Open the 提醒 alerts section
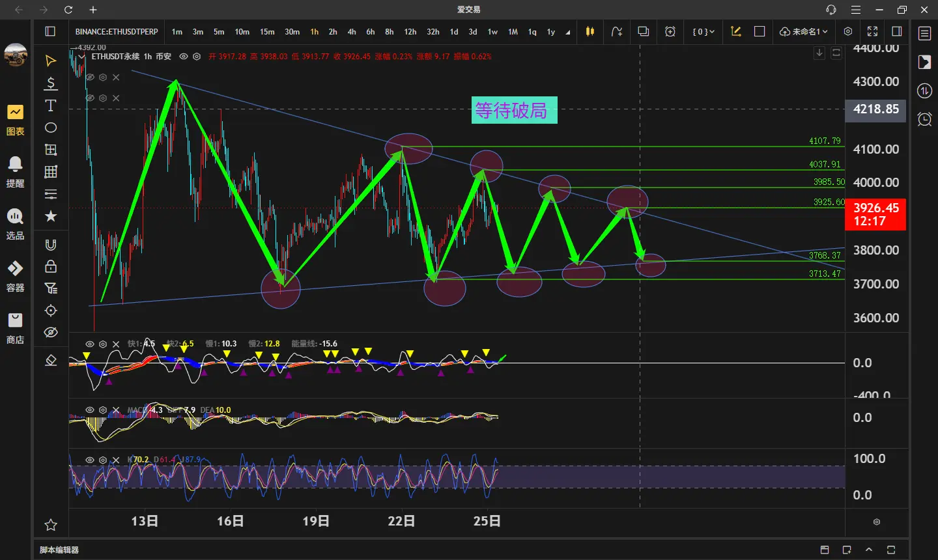Viewport: 938px width, 560px height. click(15, 173)
